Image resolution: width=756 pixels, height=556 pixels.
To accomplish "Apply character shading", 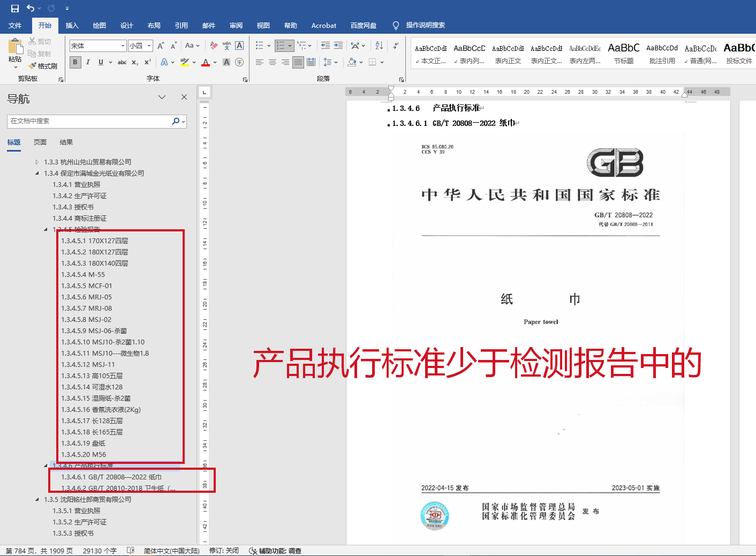I will (226, 62).
